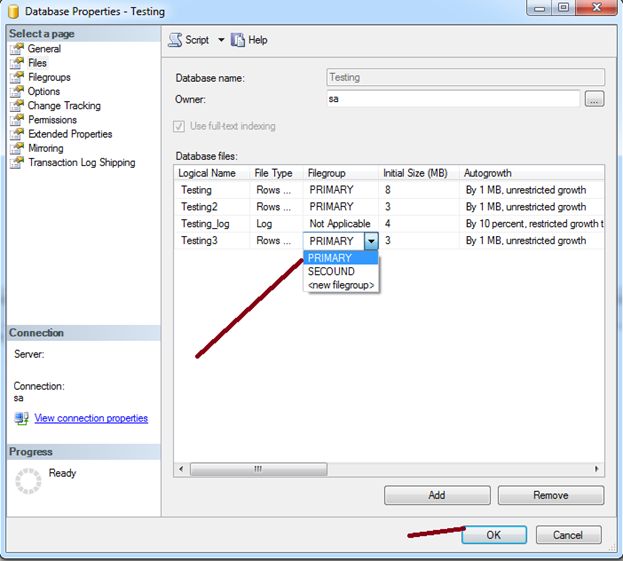Click the Script toolbar button
This screenshot has height=561, width=623.
click(x=189, y=40)
